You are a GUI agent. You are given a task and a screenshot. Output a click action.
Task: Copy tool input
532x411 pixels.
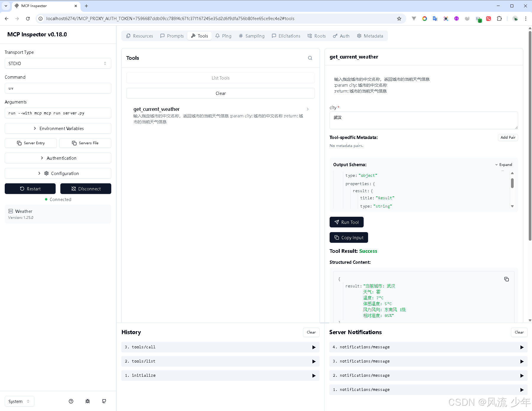[x=349, y=238]
